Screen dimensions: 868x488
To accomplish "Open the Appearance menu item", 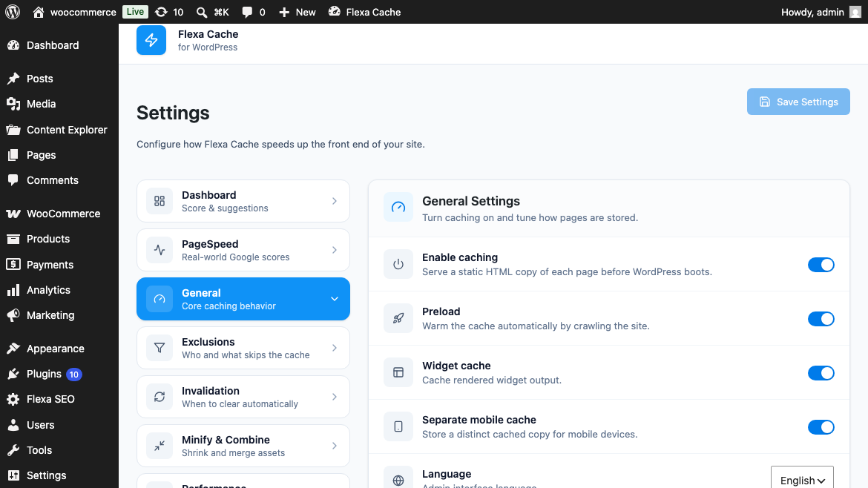I will 59,349.
